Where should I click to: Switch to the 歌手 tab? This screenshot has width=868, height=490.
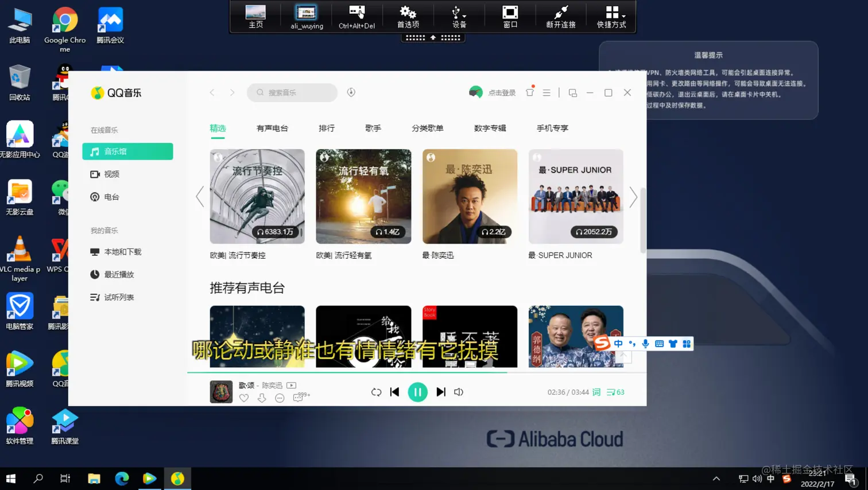373,128
